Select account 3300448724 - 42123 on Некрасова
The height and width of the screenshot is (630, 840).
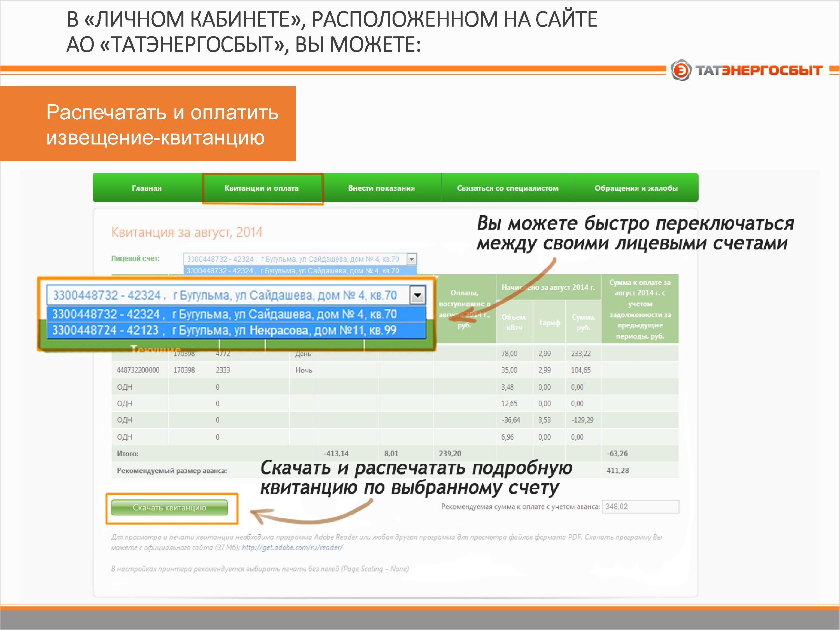(x=236, y=330)
